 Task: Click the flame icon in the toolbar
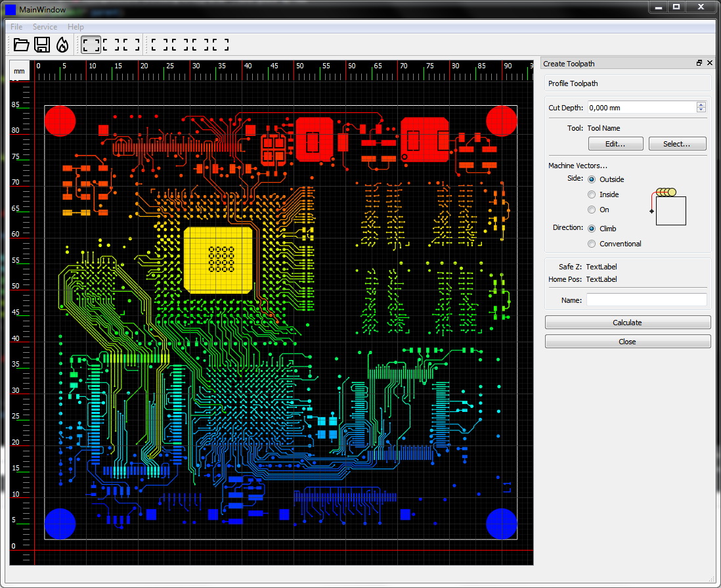pos(62,45)
